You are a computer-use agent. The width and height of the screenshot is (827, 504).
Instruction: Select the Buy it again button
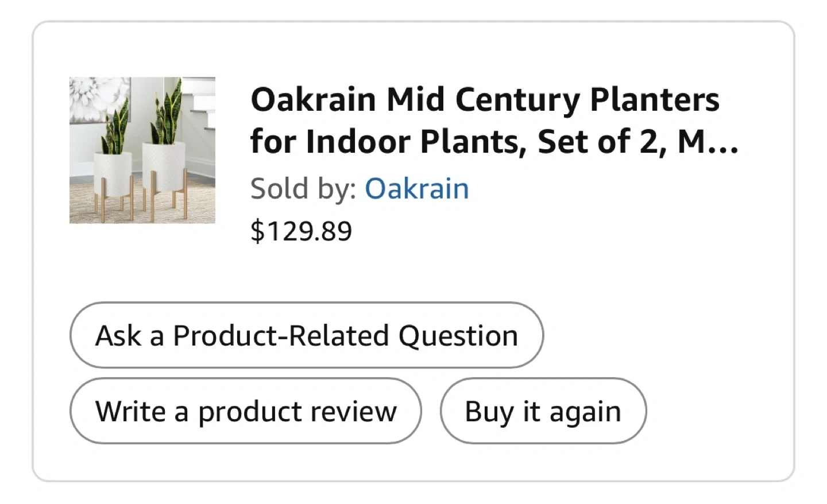click(x=543, y=411)
